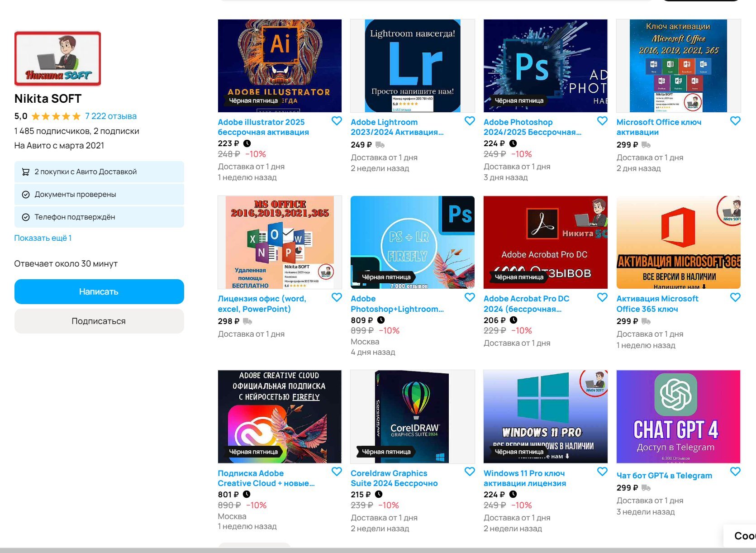The width and height of the screenshot is (756, 553).
Task: Click the Написать button
Action: (x=99, y=292)
